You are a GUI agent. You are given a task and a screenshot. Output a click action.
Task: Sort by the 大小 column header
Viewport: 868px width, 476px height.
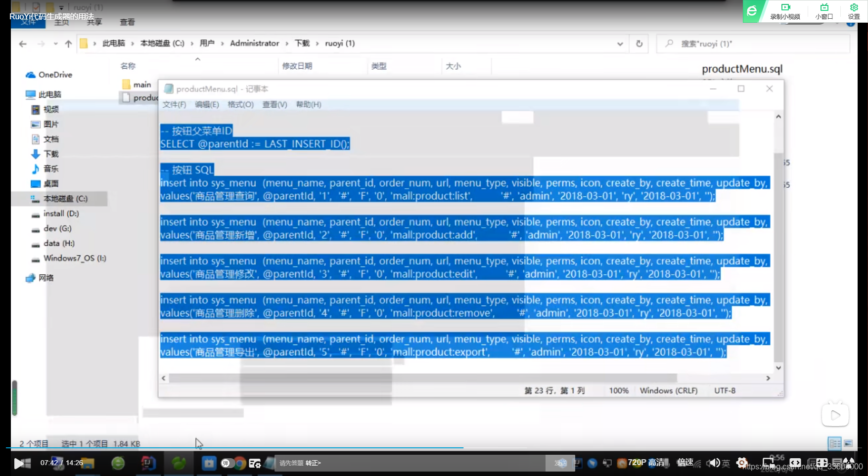point(453,66)
